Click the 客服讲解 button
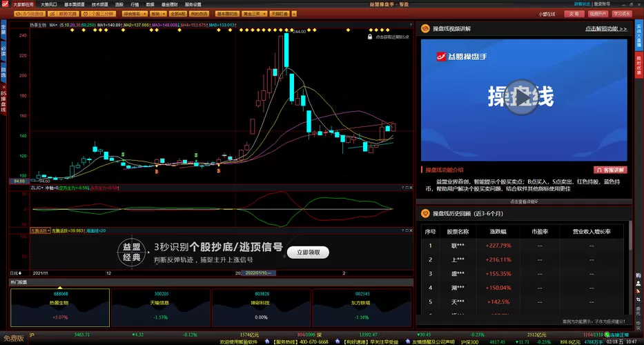The width and height of the screenshot is (644, 345). coord(610,170)
